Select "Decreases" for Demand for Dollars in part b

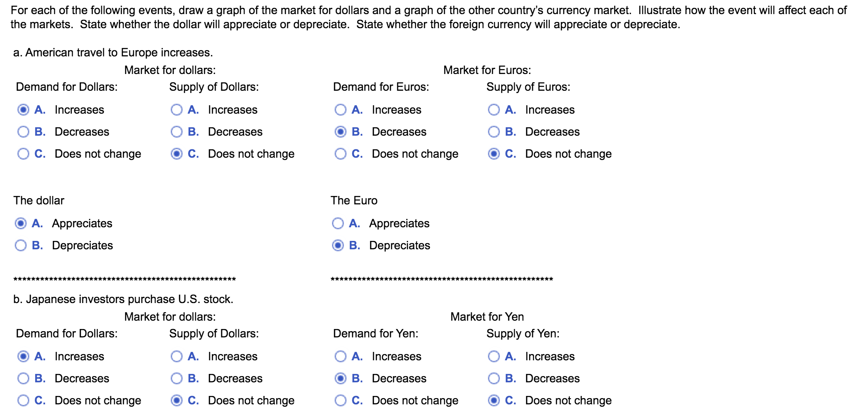[24, 378]
